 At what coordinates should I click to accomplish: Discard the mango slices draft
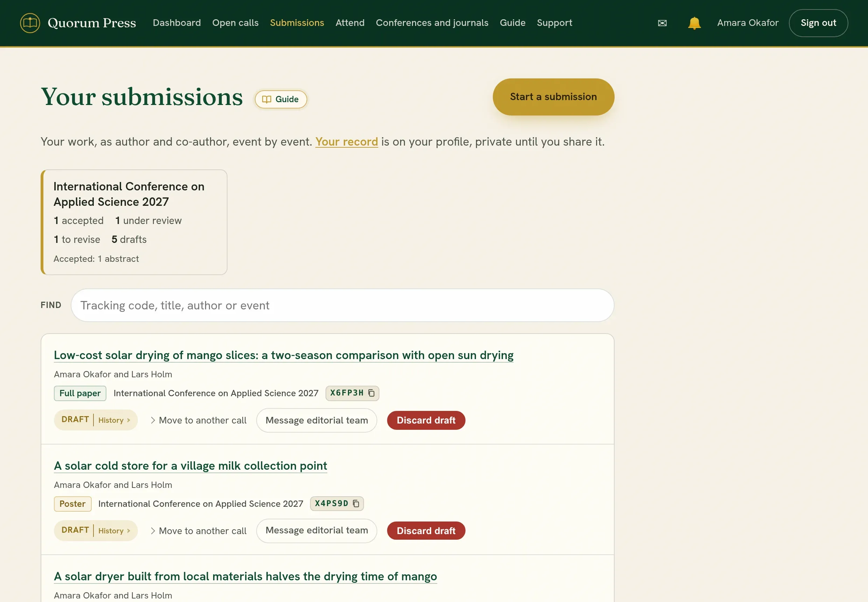tap(426, 420)
